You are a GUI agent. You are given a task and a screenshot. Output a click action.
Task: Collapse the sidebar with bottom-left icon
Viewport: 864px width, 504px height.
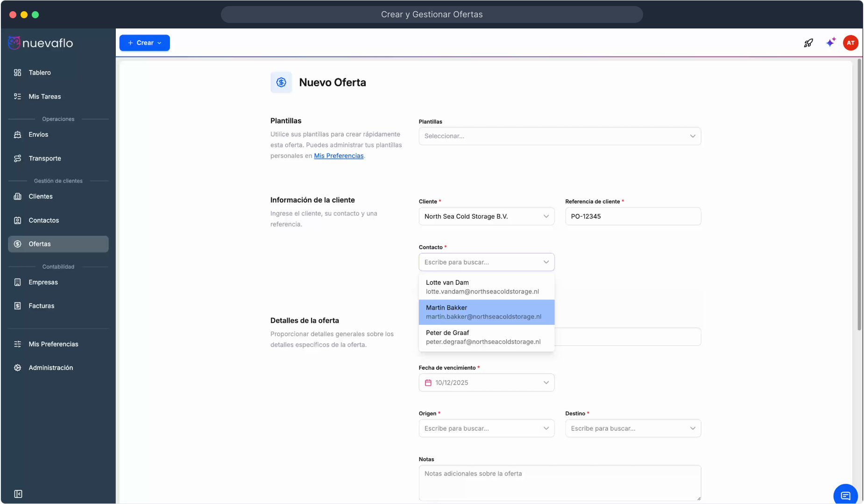pyautogui.click(x=18, y=494)
